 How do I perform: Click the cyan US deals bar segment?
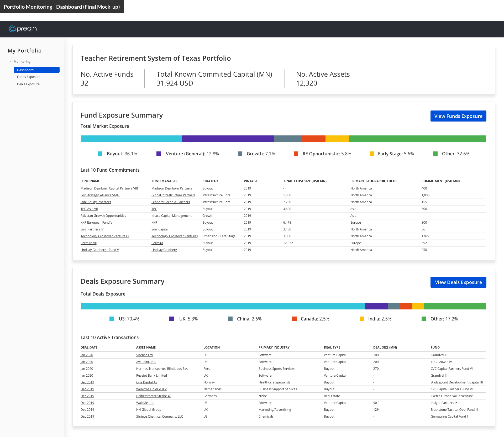click(223, 306)
